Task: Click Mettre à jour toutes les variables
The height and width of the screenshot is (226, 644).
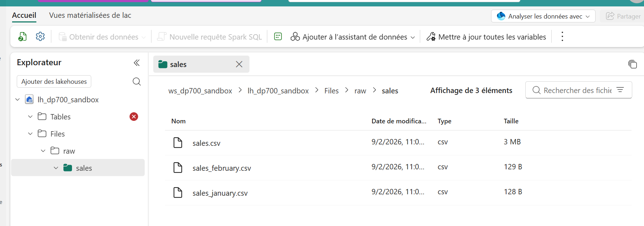Action: pos(486,37)
